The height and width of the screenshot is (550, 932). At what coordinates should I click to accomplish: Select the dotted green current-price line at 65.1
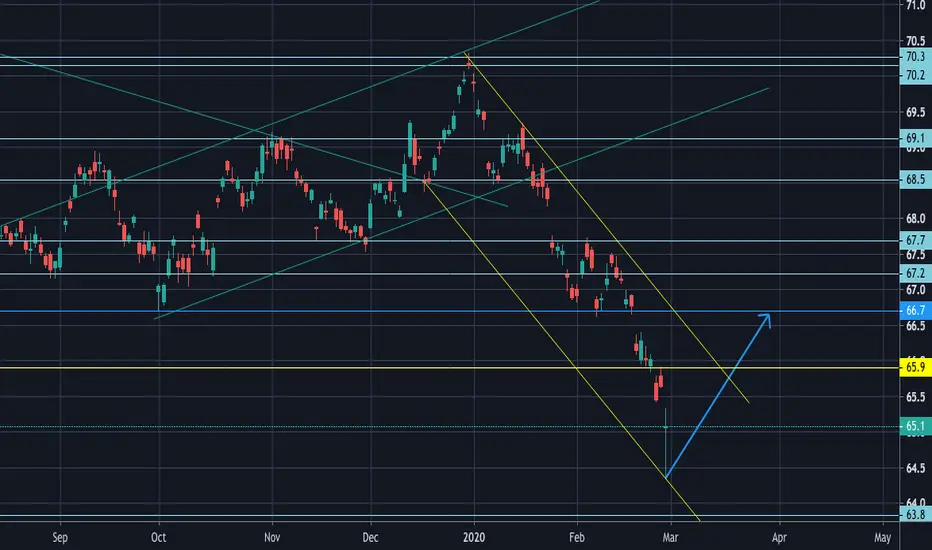[x=449, y=426]
